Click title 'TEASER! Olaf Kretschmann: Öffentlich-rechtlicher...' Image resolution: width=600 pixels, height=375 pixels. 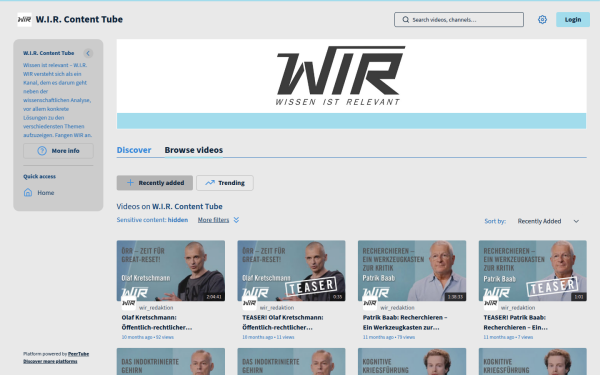[283, 322]
